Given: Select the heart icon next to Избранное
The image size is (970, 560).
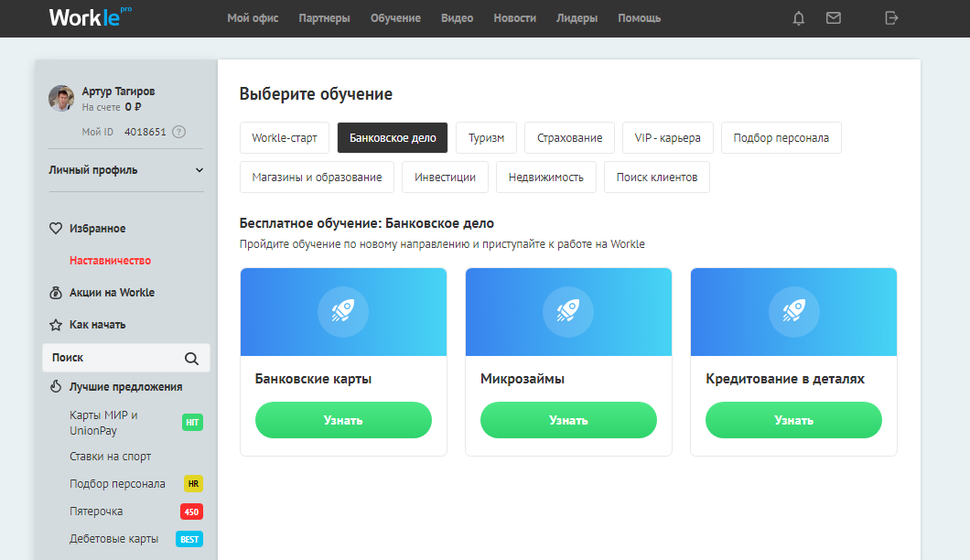Looking at the screenshot, I should click(56, 228).
